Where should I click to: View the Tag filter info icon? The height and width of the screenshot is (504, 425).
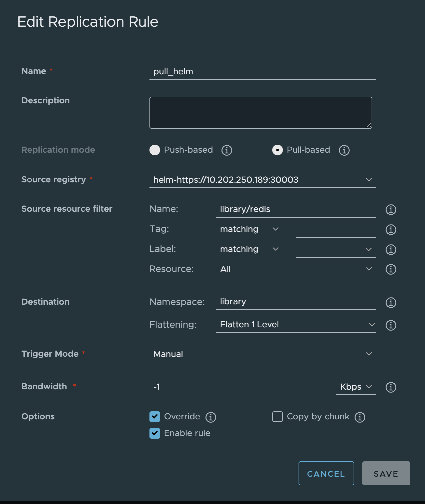[x=391, y=230]
